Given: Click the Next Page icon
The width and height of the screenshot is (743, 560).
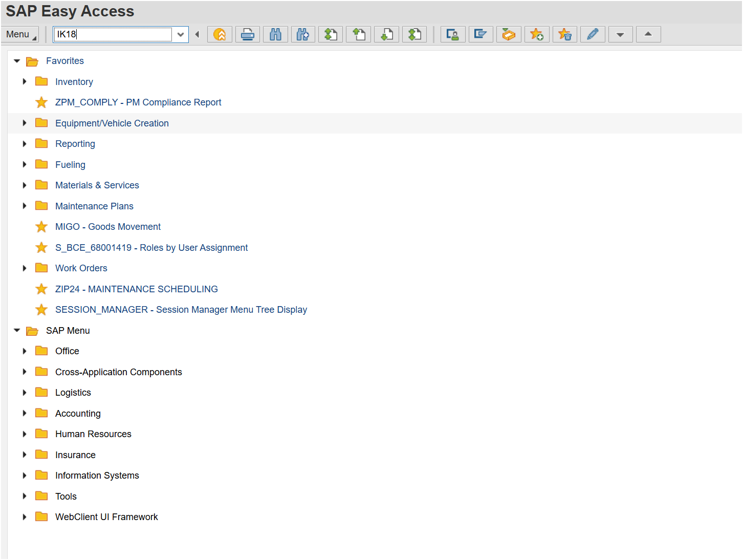Looking at the screenshot, I should (x=387, y=34).
